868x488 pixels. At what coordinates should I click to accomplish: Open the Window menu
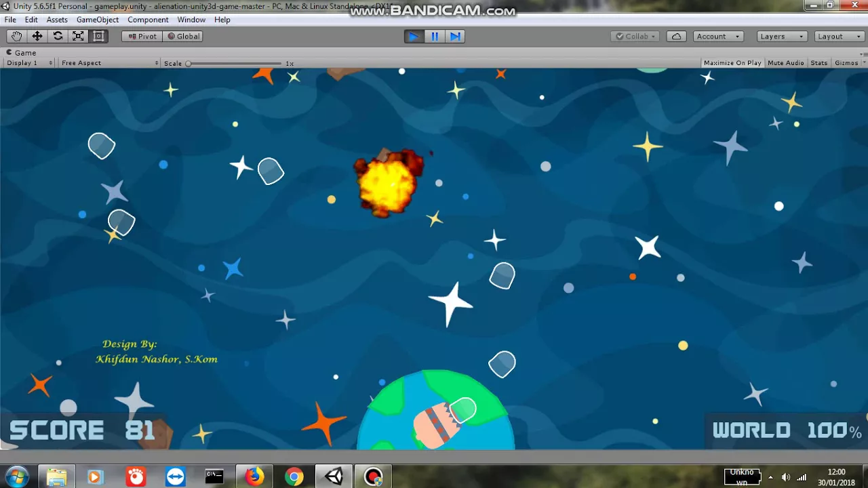pos(191,20)
